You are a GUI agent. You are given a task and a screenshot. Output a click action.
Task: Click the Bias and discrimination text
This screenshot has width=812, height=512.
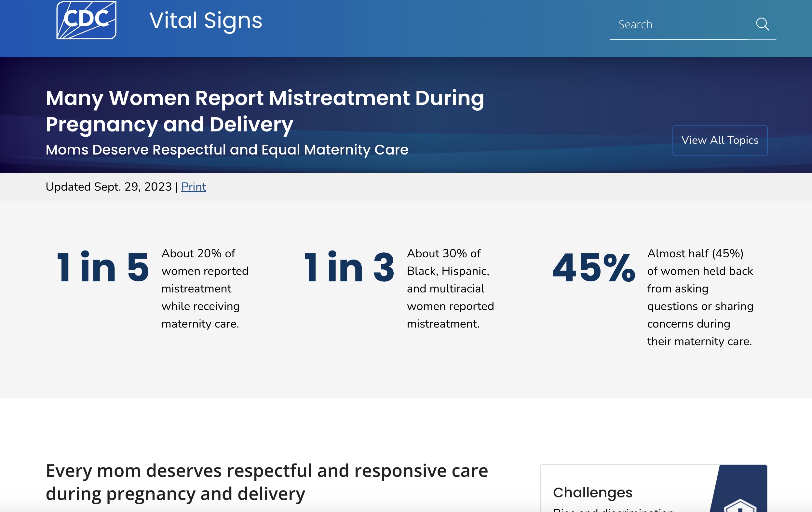pyautogui.click(x=613, y=510)
